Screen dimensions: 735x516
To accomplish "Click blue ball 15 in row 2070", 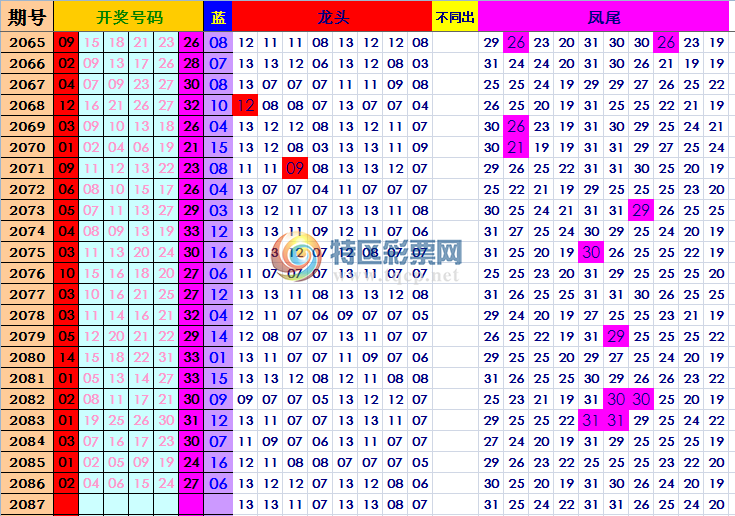I will (x=218, y=148).
